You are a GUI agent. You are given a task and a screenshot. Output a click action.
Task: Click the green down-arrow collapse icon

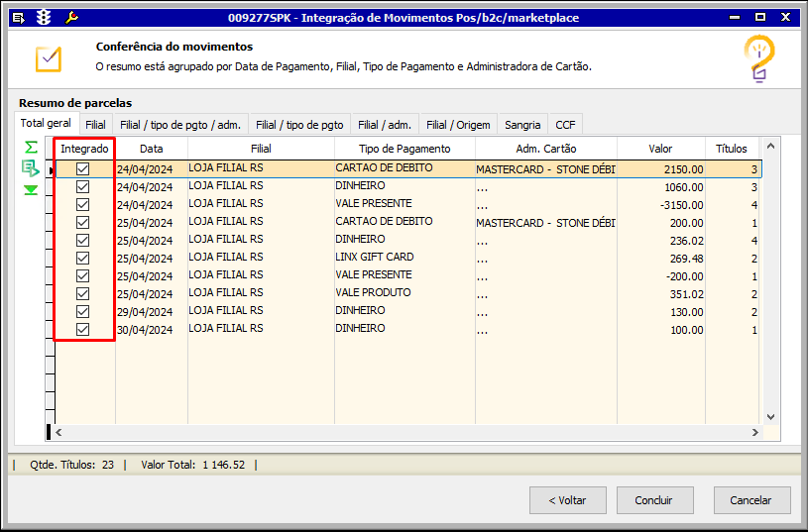pos(31,190)
